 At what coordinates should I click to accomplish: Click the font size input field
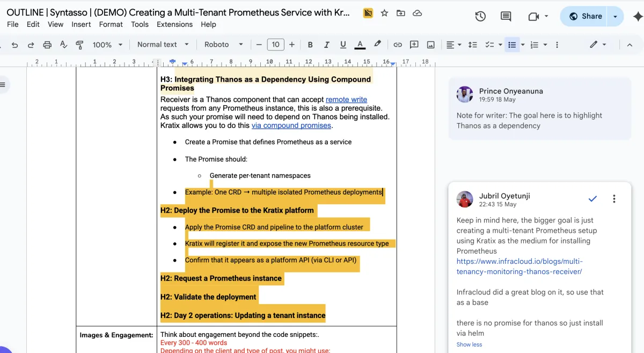[275, 45]
